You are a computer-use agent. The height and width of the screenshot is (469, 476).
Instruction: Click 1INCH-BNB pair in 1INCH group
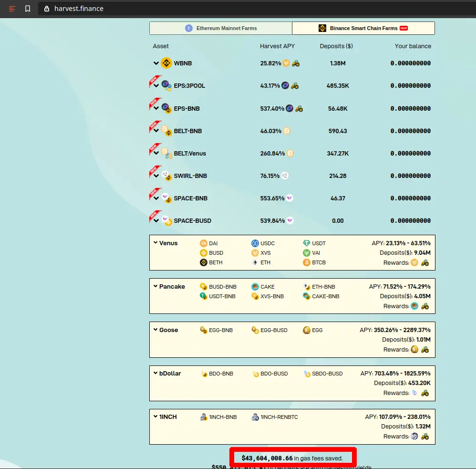point(218,417)
